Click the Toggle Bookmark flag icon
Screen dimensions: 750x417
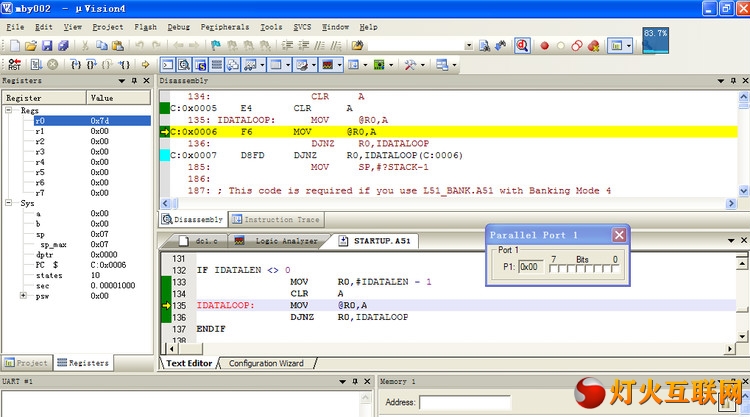click(216, 46)
